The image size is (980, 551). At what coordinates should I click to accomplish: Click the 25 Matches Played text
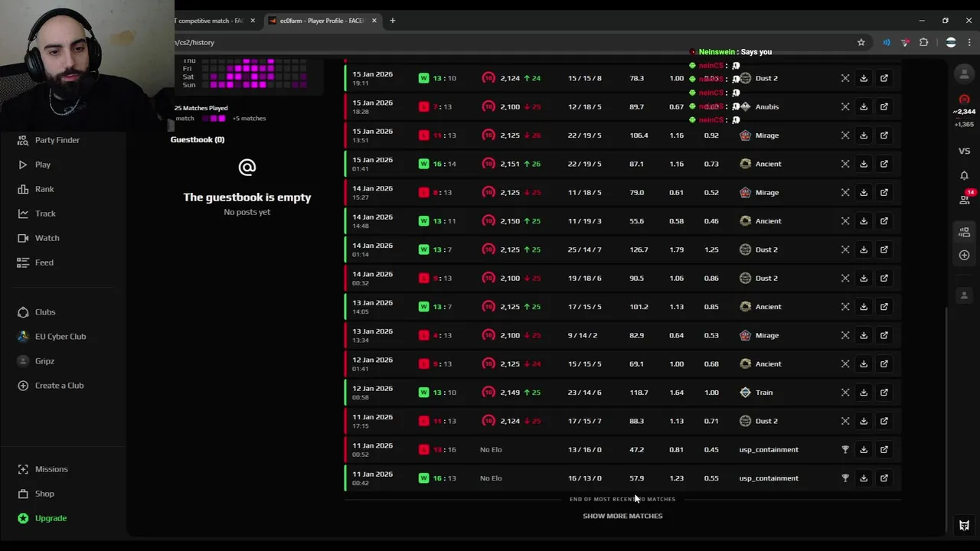[201, 108]
